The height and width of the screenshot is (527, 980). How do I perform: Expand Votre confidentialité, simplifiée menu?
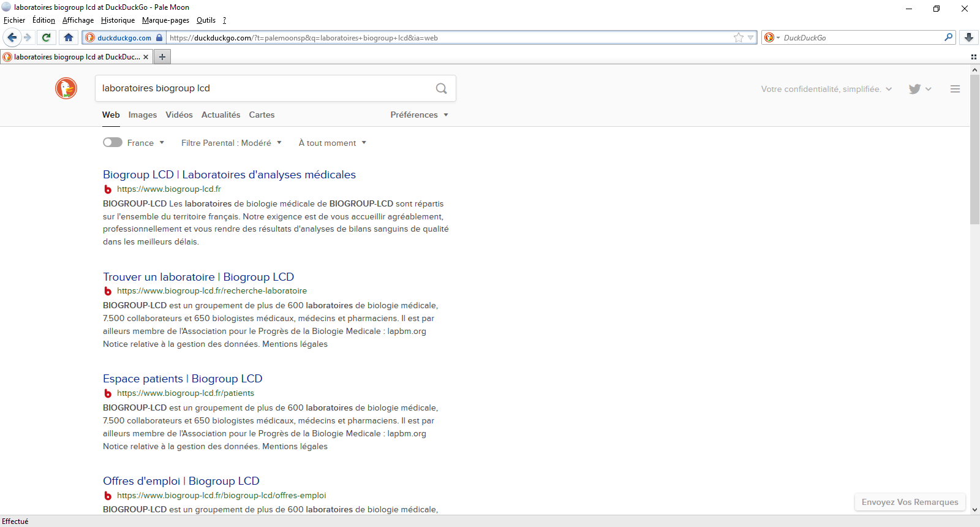(826, 89)
